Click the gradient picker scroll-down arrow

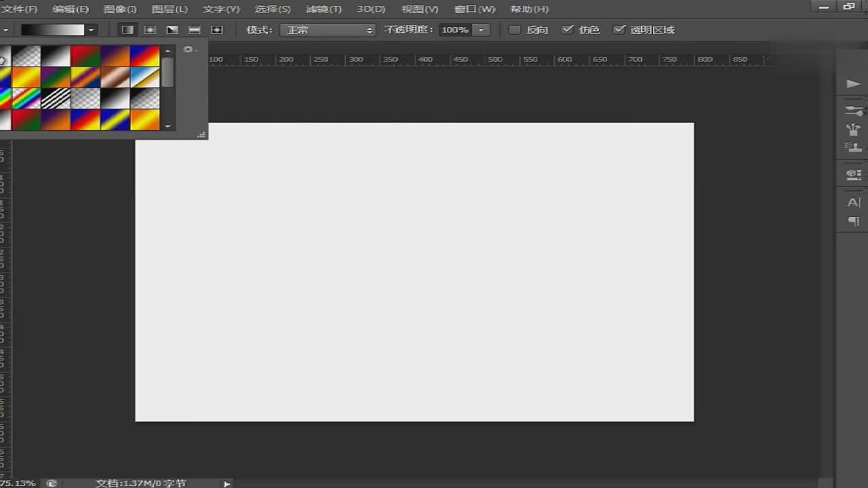pos(167,126)
